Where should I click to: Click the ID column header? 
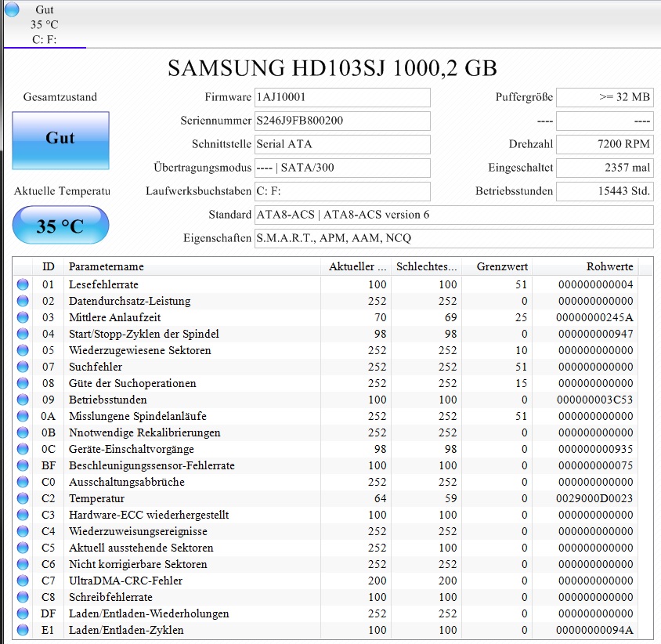click(48, 266)
